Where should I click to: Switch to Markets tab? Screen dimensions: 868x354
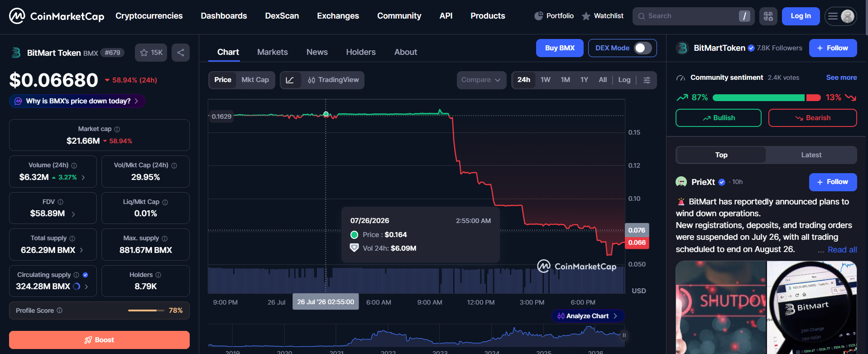(273, 52)
